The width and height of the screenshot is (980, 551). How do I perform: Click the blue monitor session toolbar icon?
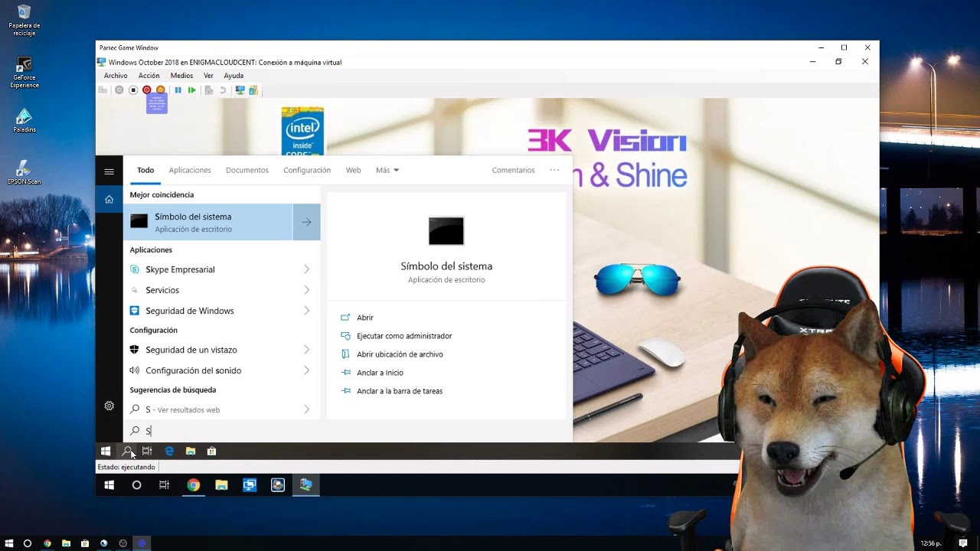pyautogui.click(x=240, y=90)
